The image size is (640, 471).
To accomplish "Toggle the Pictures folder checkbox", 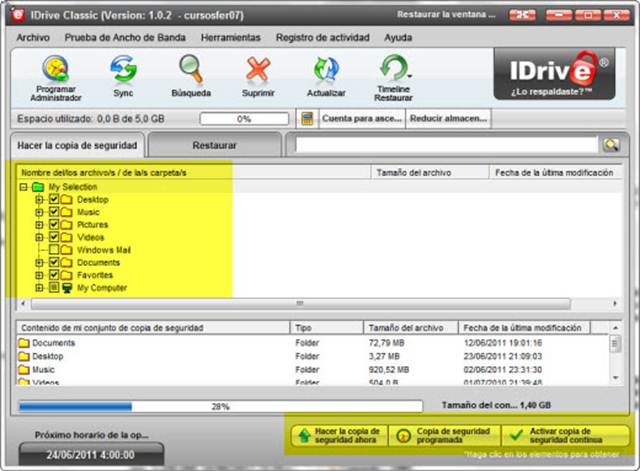I will [54, 224].
